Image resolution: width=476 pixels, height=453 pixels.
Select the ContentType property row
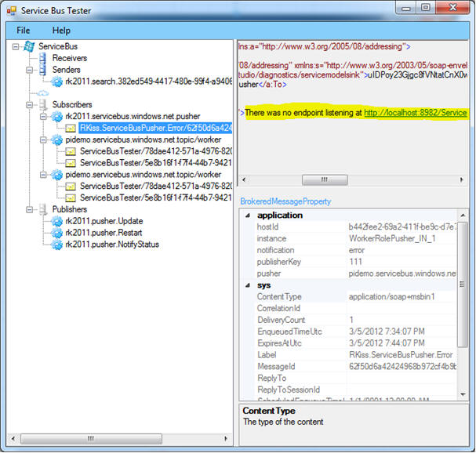(355, 297)
